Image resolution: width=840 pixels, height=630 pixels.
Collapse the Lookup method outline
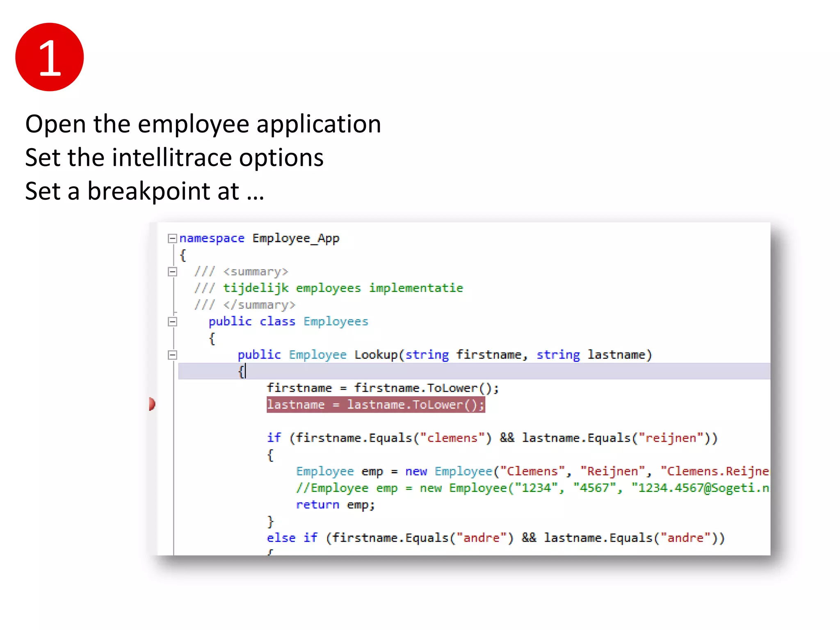click(172, 355)
